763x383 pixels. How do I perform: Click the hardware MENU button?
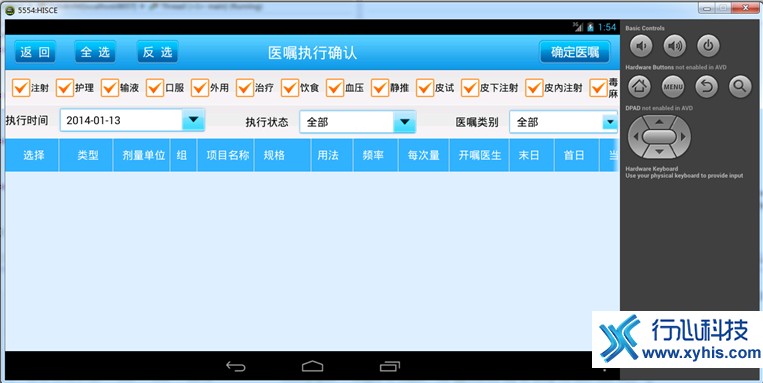673,87
